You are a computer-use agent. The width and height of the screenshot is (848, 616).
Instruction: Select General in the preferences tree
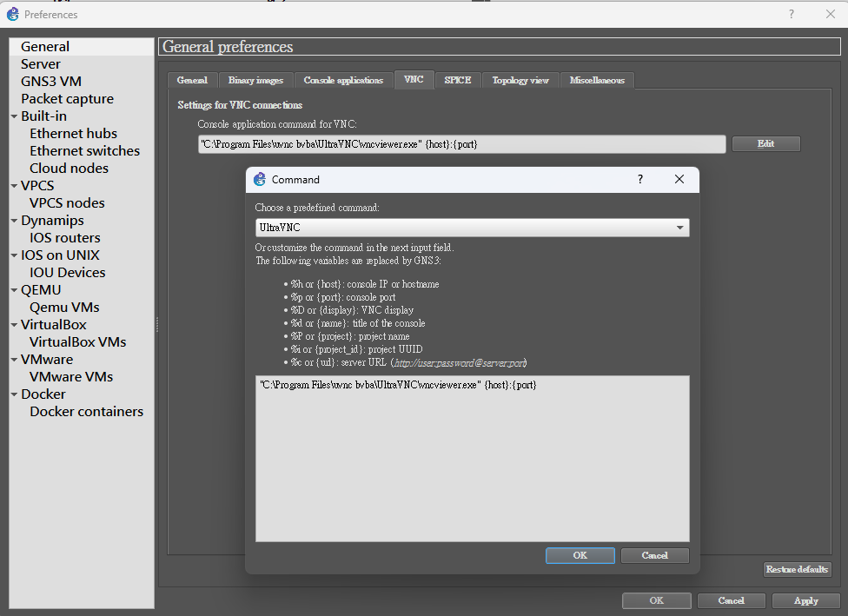coord(45,47)
